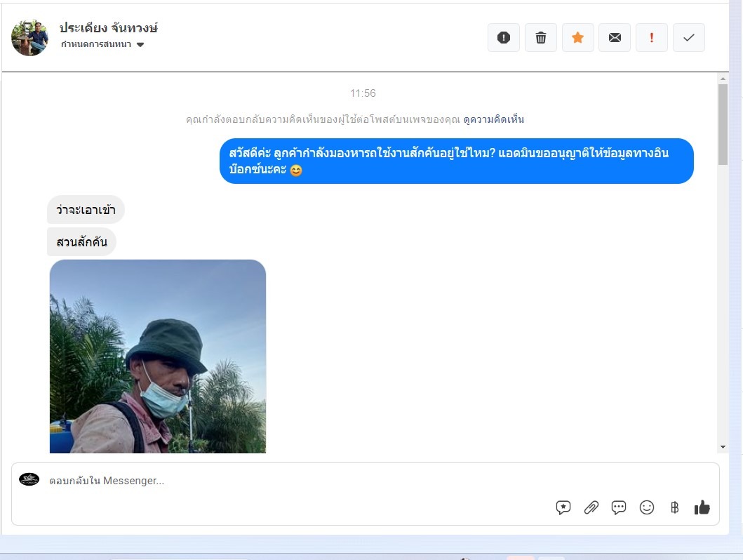Open profile picture of ประเดียง จันทวงษ์
The width and height of the screenshot is (743, 560).
[30, 38]
